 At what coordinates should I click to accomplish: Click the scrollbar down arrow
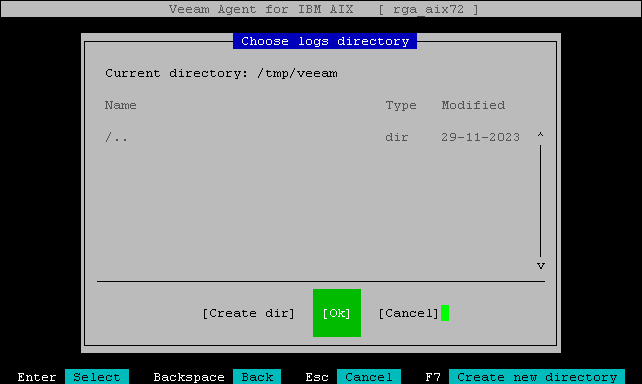click(x=540, y=266)
